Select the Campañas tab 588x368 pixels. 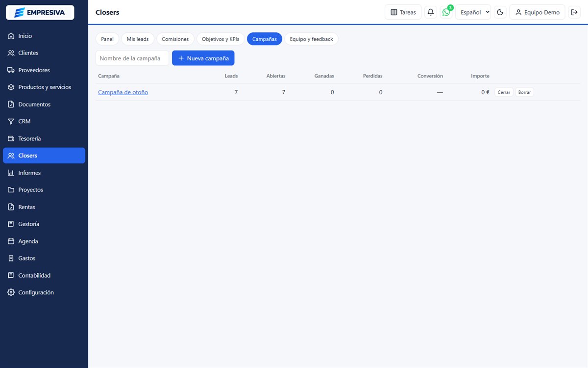point(265,39)
